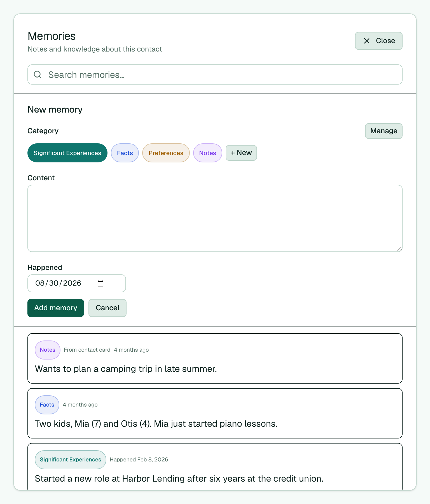
Task: Open the calendar picker icon
Action: point(101,283)
